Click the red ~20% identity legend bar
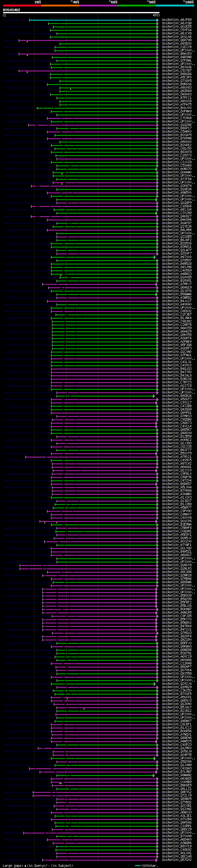The height and width of the screenshot is (868, 197). (22, 6)
